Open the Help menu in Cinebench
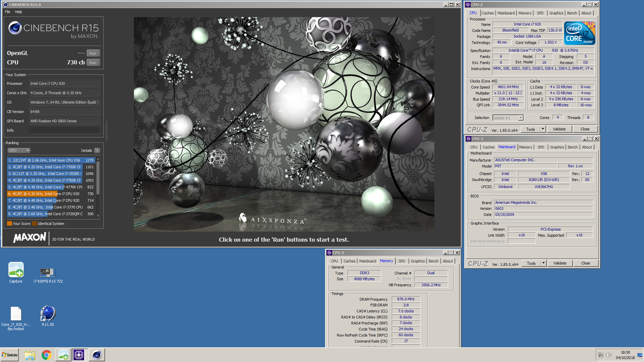The image size is (644, 362). point(18,12)
